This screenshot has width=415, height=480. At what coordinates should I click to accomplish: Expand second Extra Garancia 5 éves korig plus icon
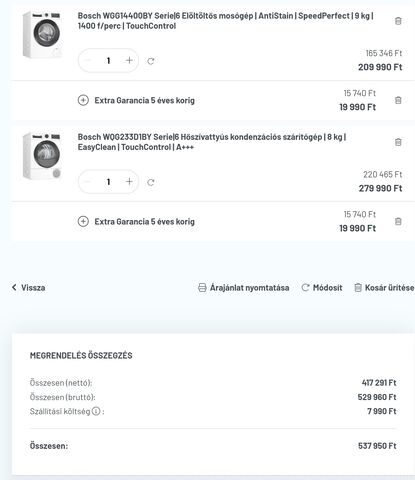(x=83, y=222)
